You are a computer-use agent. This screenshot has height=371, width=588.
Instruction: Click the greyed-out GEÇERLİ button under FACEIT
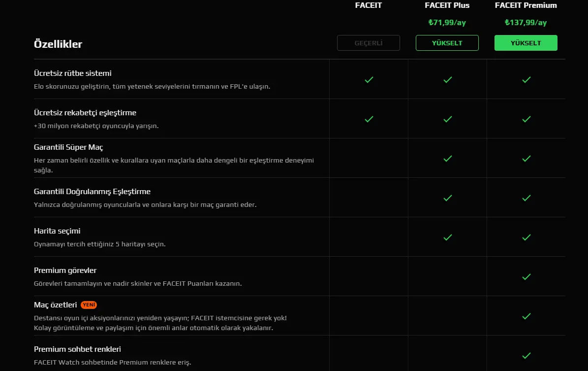click(x=368, y=43)
